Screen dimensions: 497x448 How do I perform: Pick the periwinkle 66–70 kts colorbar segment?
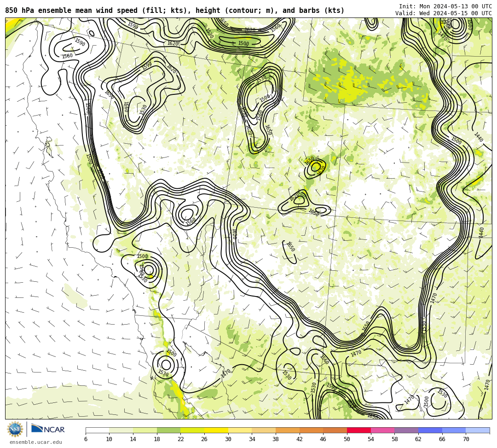pyautogui.click(x=454, y=430)
